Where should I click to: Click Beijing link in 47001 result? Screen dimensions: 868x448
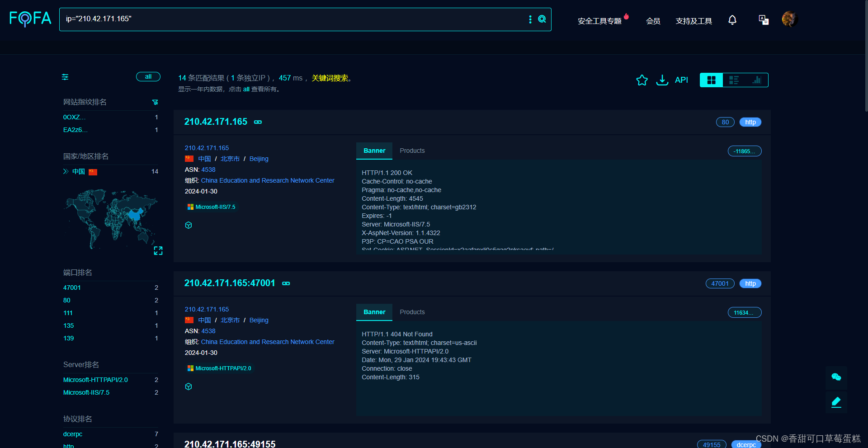click(x=259, y=320)
